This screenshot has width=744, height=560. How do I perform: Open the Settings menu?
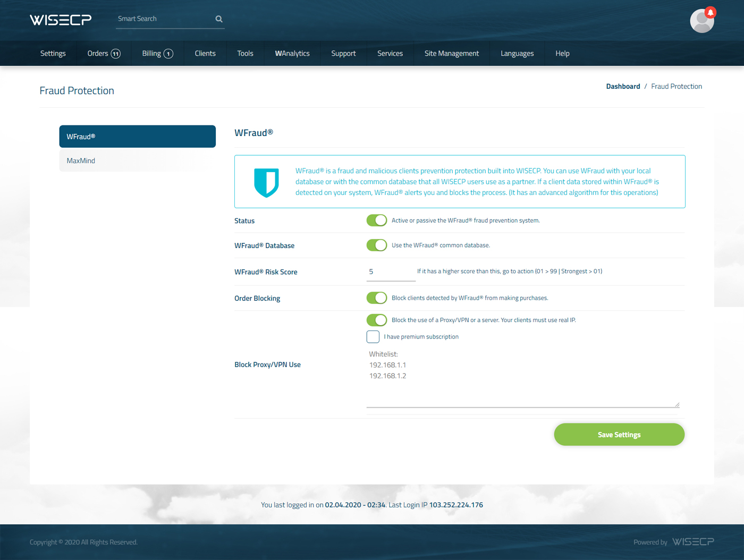pyautogui.click(x=53, y=54)
